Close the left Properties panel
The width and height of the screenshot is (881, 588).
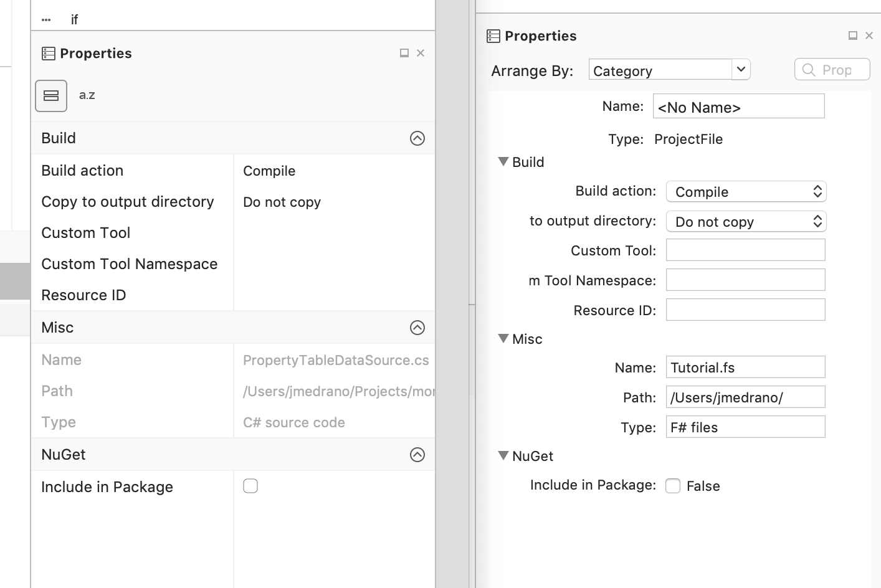click(421, 53)
